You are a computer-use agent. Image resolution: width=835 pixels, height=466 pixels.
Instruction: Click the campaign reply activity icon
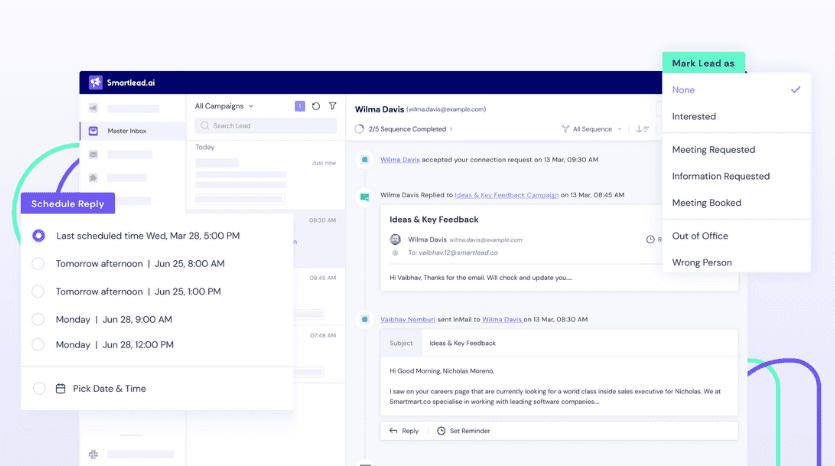point(365,197)
